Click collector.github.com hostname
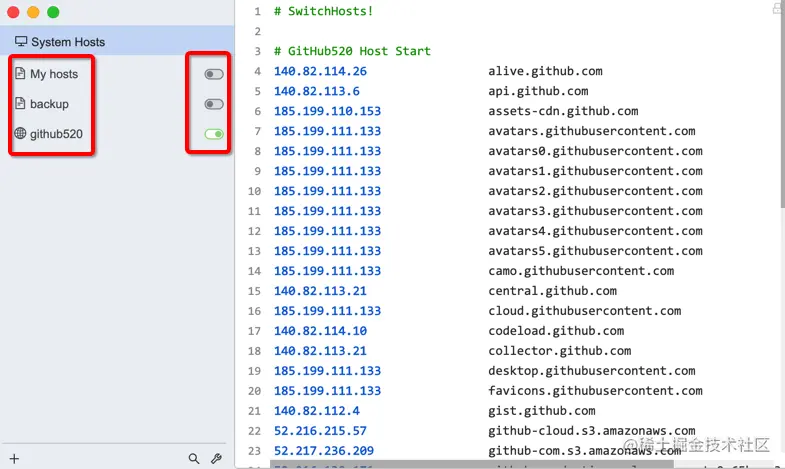This screenshot has height=469, width=785. 560,351
